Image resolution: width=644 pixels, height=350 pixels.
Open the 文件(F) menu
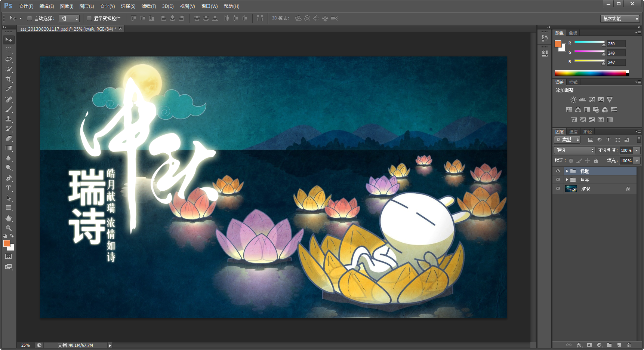coord(26,6)
